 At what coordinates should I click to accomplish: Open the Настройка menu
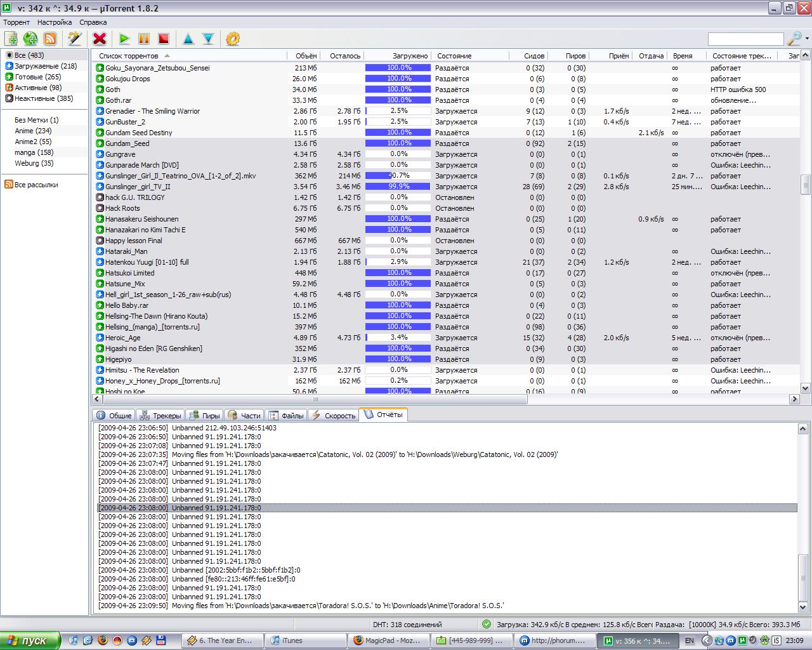55,22
